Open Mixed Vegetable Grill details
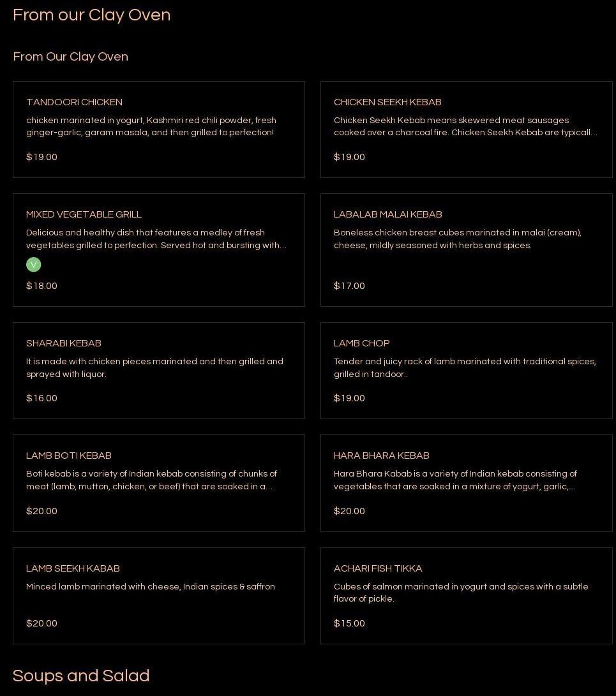 tap(84, 214)
